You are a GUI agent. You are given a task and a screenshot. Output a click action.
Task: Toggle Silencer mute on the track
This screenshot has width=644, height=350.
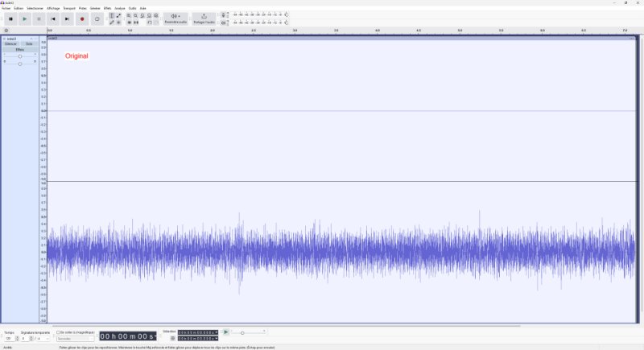(11, 43)
